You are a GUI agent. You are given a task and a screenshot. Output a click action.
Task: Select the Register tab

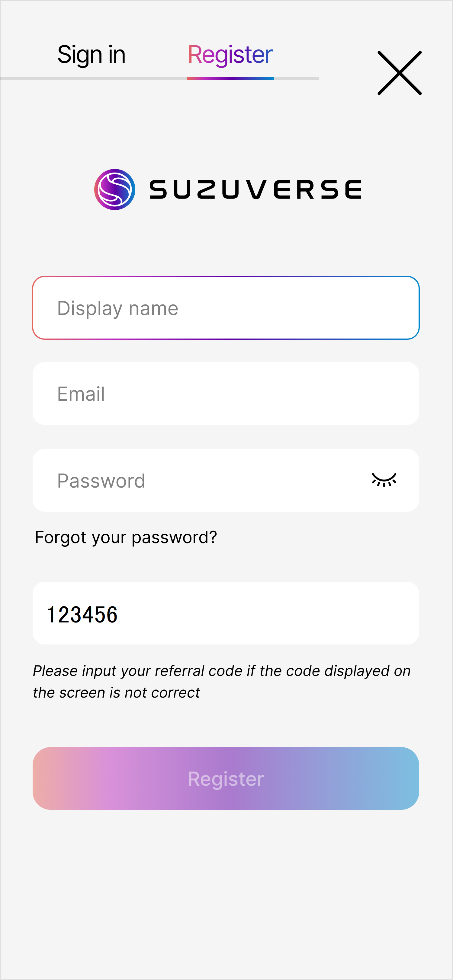[x=230, y=55]
